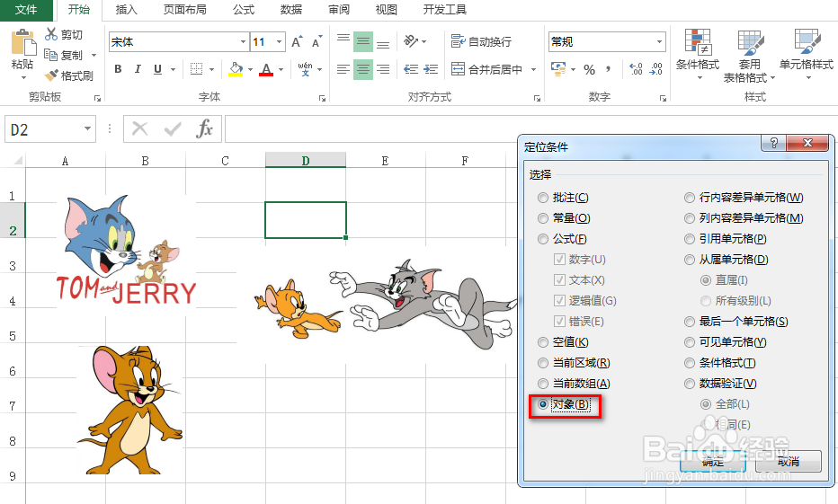Click 套用表格格式 format as table
Image resolution: width=838 pixels, height=504 pixels.
pyautogui.click(x=749, y=56)
